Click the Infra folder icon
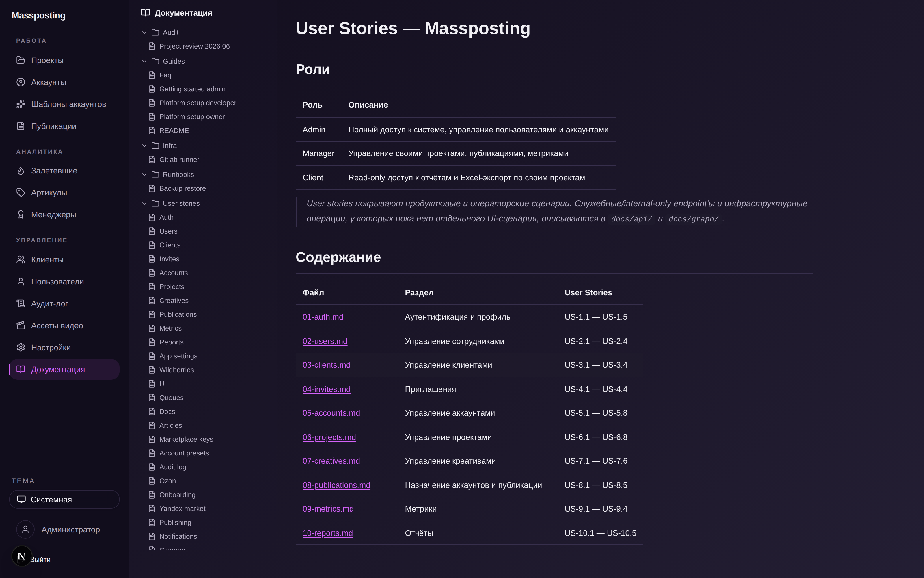This screenshot has width=924, height=578. [155, 146]
